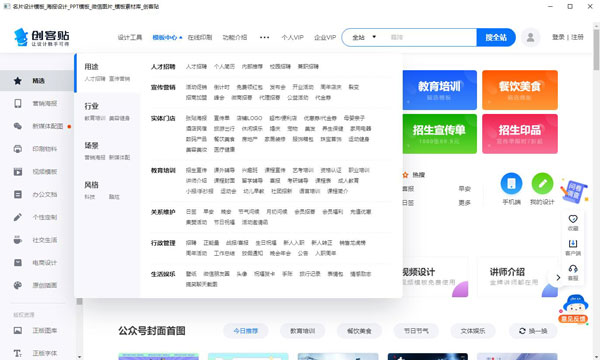This screenshot has width=600, height=360.
Task: Click the 意见反馈 mascot icon
Action: [x=573, y=308]
